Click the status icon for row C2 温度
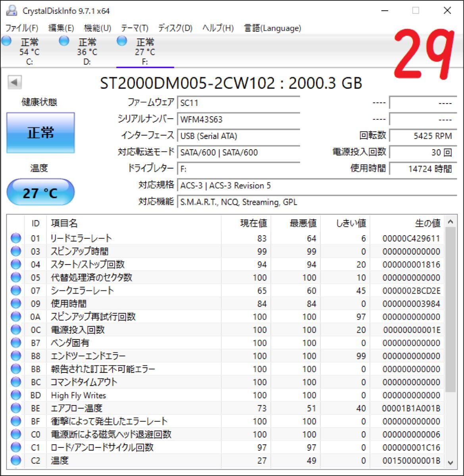 coord(16,461)
